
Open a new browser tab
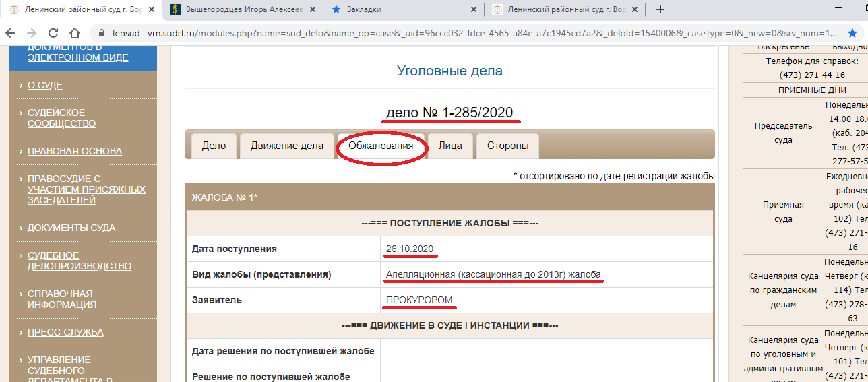point(660,9)
